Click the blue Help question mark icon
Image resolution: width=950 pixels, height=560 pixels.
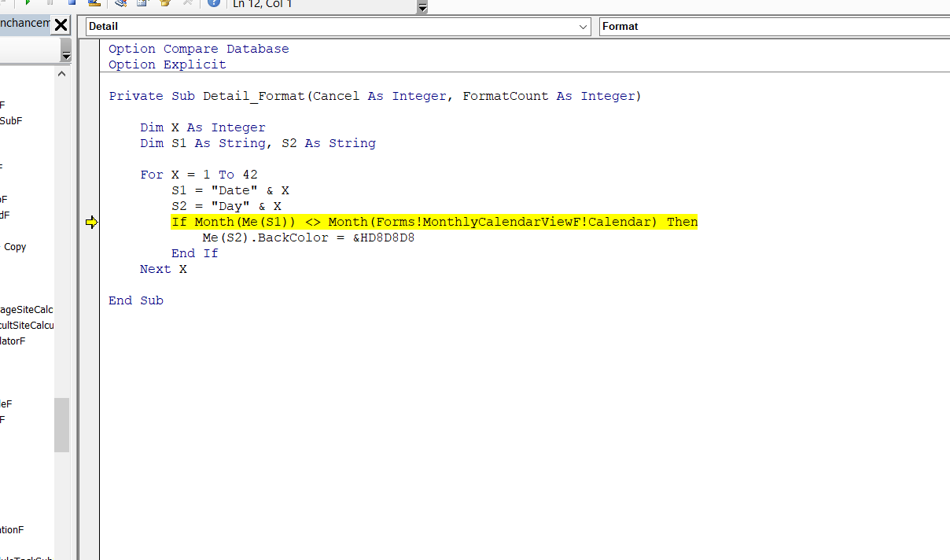[x=213, y=3]
